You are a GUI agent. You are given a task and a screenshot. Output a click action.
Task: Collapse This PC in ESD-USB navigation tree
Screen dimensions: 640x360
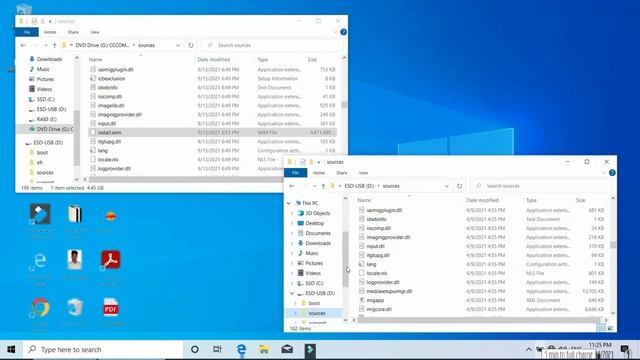[x=289, y=203]
